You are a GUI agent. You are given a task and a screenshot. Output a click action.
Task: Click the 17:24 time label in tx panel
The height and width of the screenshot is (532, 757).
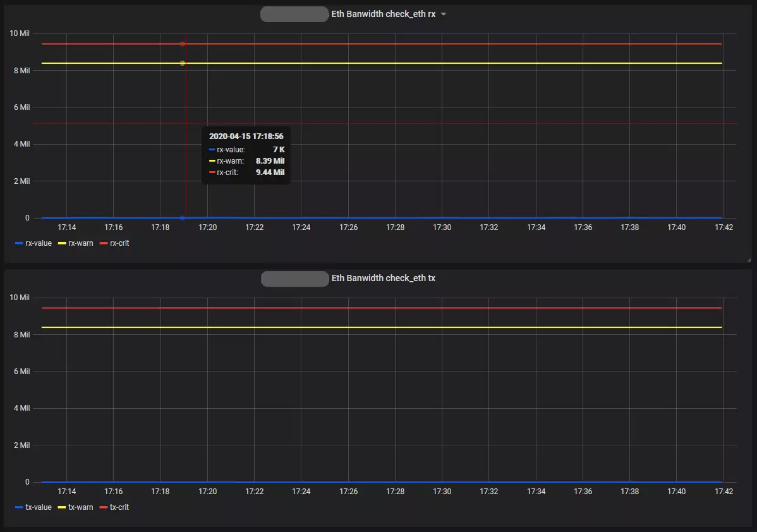301,492
